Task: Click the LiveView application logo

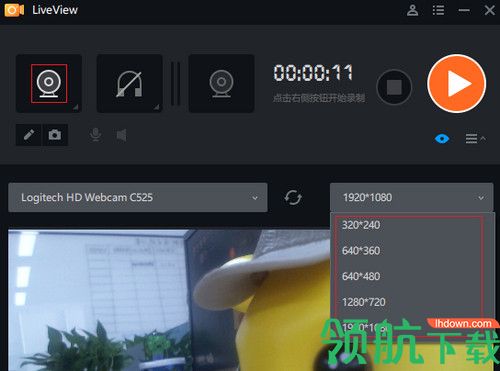Action: click(x=14, y=10)
